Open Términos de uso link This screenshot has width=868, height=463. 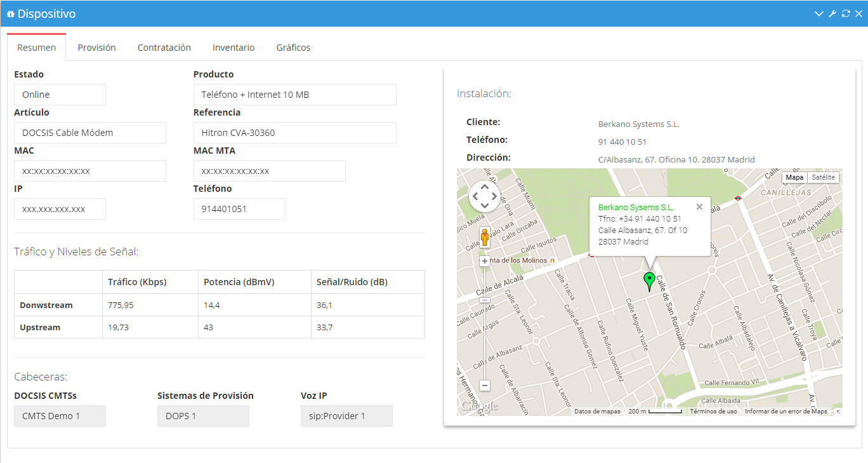[x=713, y=412]
